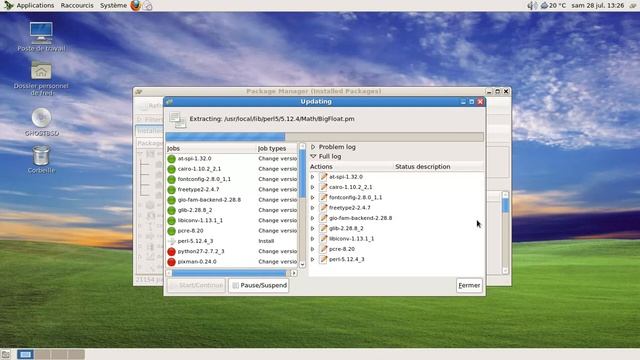Click the Fermer button
Viewport: 640px width, 360px height.
(x=469, y=285)
